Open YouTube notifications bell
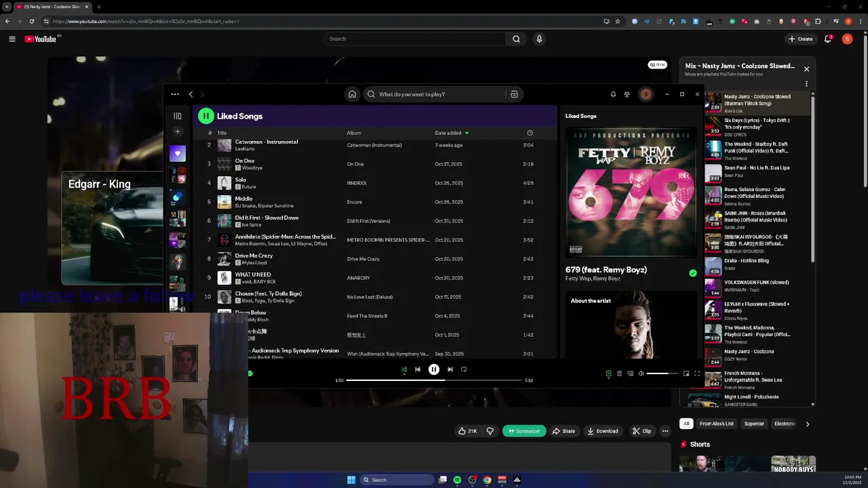Viewport: 868px width, 488px height. click(828, 39)
